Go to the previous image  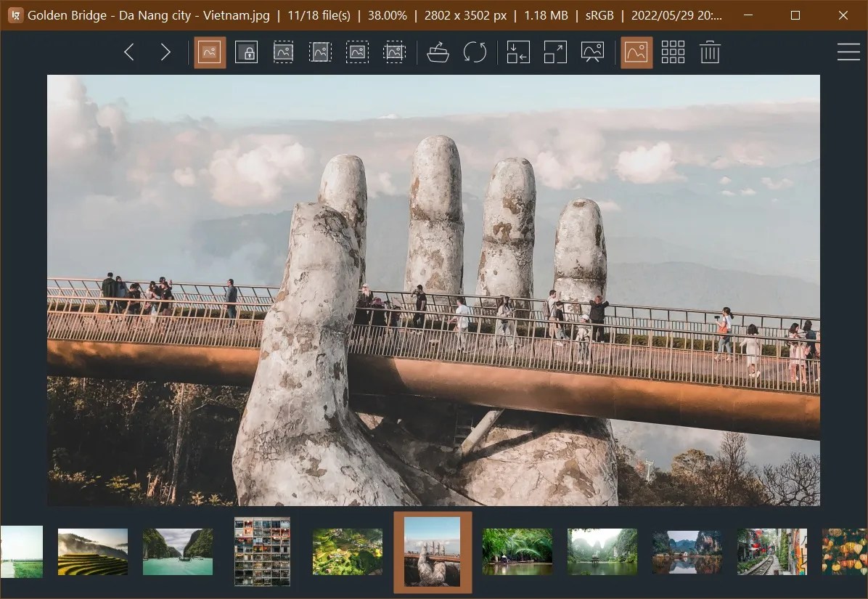click(128, 52)
